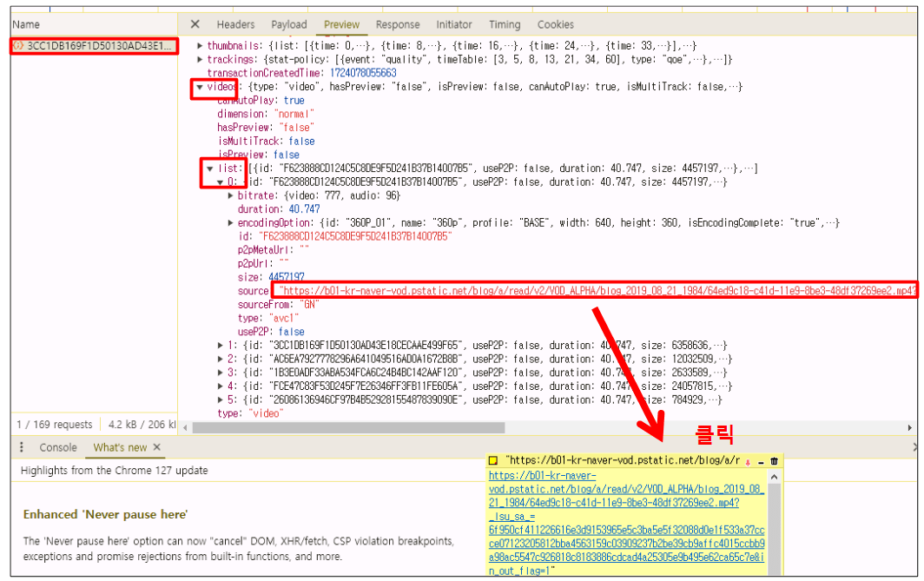Click the type value "avc1"
The image size is (924, 581).
283,318
